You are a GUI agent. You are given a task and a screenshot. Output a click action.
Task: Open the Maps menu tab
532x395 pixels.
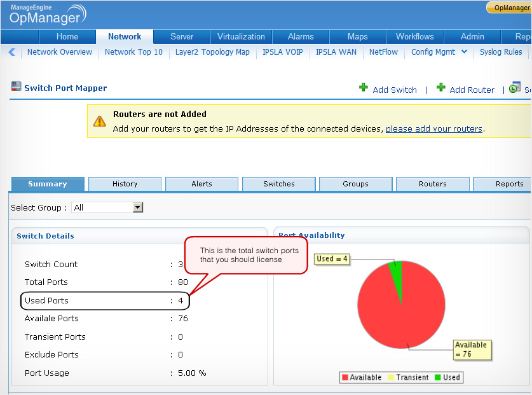pyautogui.click(x=358, y=36)
